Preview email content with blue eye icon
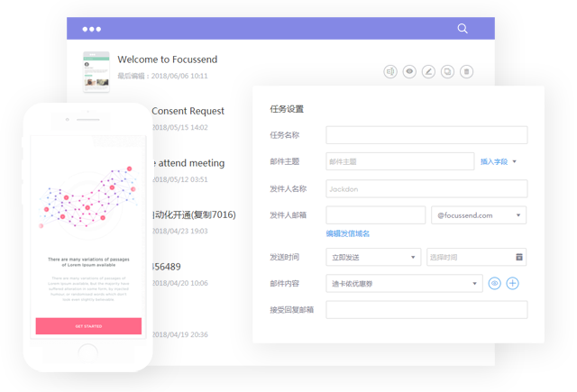 pyautogui.click(x=495, y=284)
